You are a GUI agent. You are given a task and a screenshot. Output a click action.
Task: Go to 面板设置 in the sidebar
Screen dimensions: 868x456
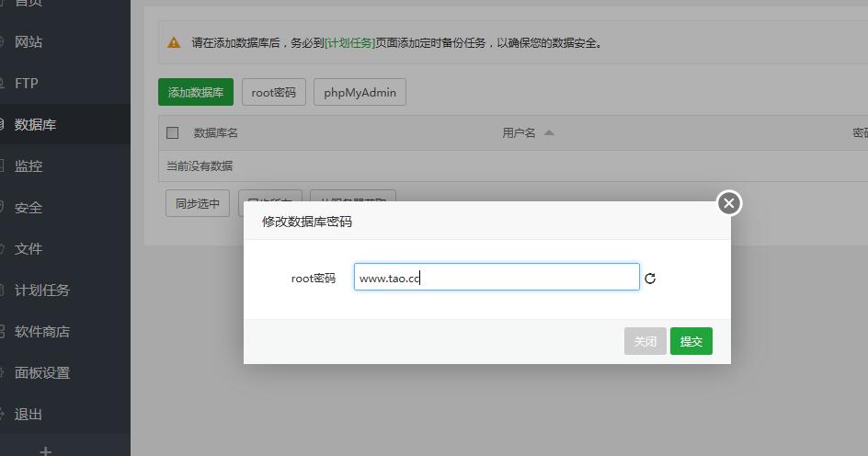[42, 373]
